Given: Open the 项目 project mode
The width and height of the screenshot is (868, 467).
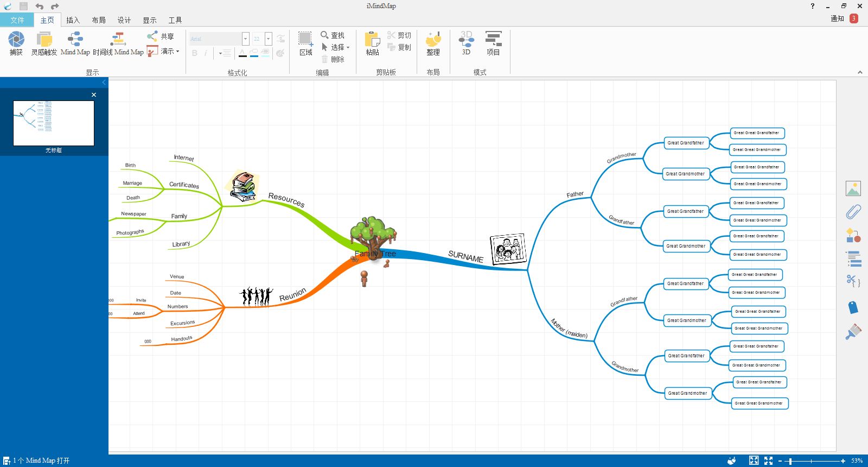Looking at the screenshot, I should (493, 43).
